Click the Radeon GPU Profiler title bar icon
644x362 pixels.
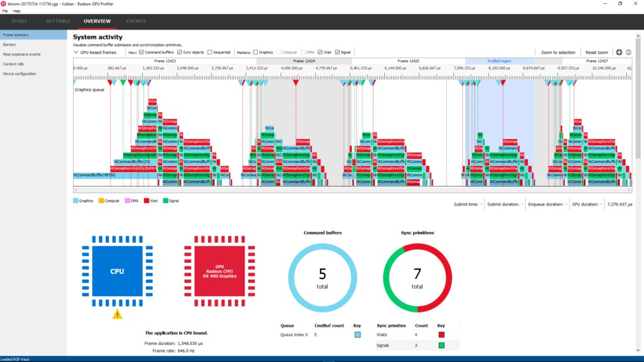(x=4, y=4)
